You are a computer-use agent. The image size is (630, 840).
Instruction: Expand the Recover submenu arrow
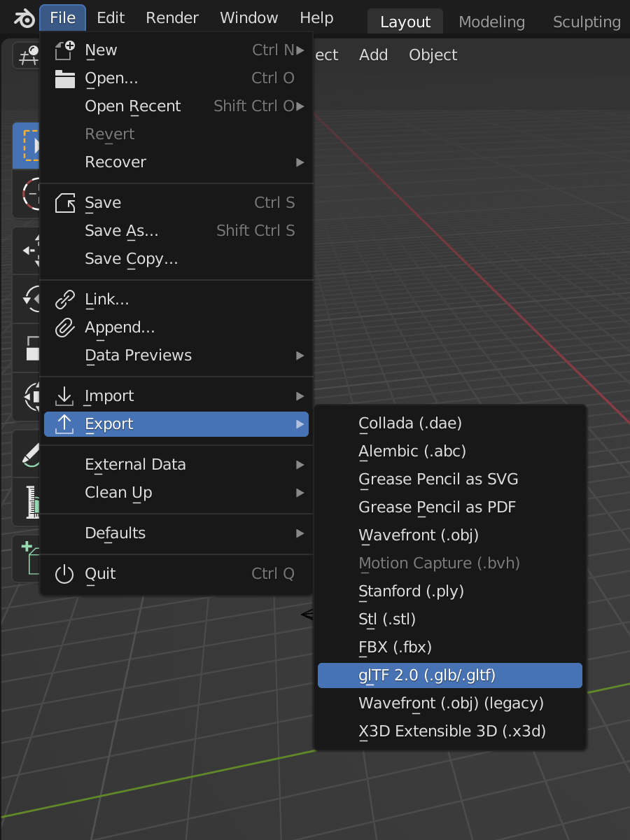pos(300,162)
